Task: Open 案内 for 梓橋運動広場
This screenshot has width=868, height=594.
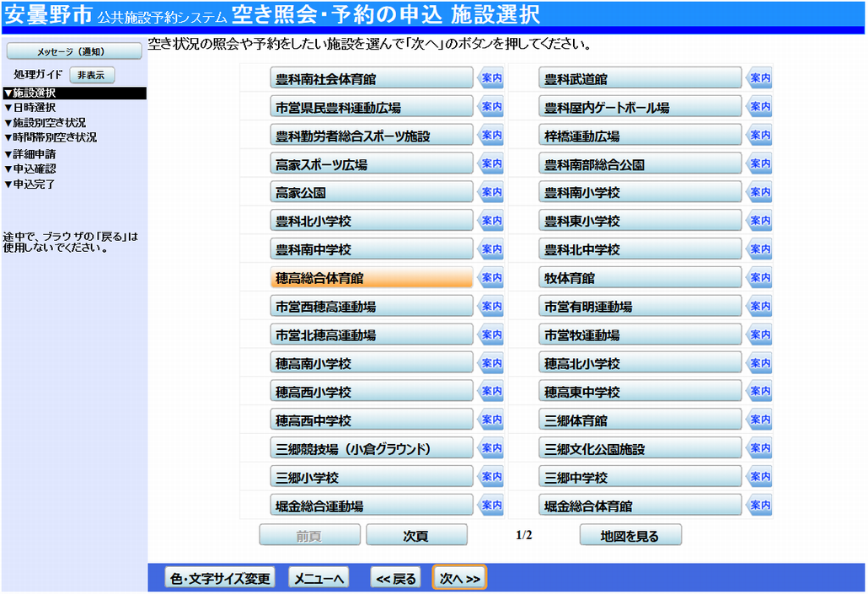Action: pos(759,136)
